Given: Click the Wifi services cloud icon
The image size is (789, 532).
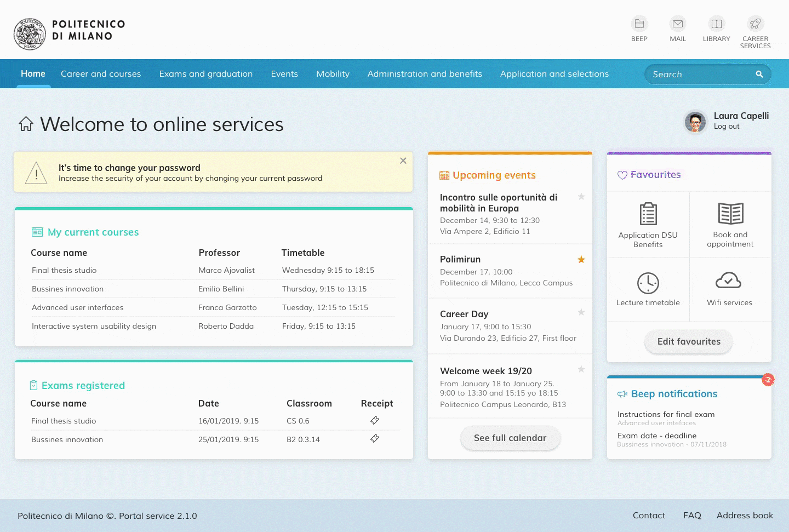Looking at the screenshot, I should coord(730,282).
